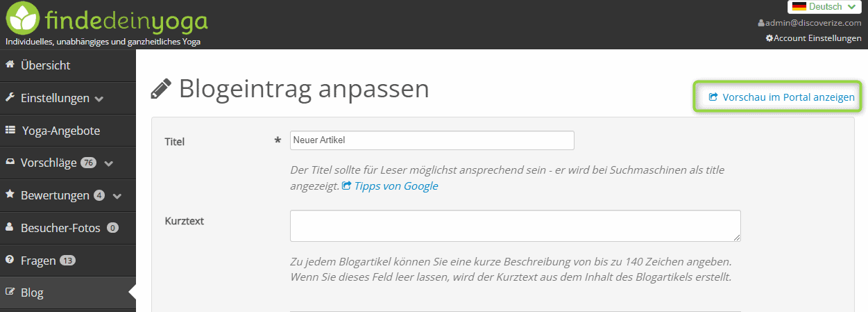Open the Tipps von Google link
The image size is (868, 312).
point(395,186)
